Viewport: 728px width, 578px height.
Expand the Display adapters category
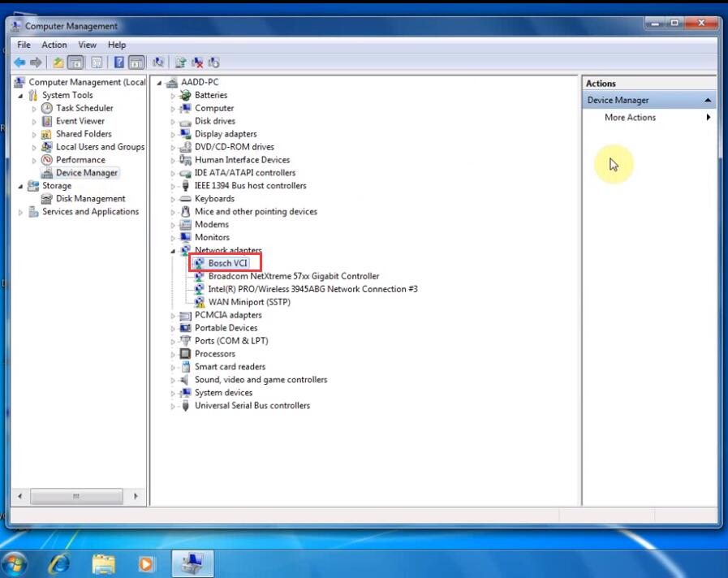[173, 135]
